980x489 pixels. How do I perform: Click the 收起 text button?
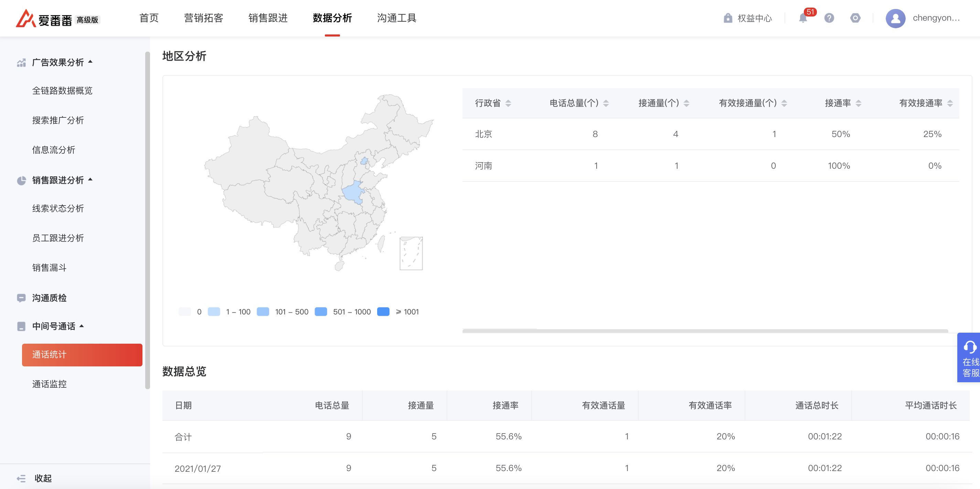pos(43,478)
